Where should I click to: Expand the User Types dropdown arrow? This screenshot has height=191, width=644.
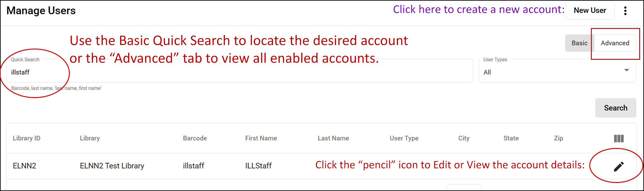click(x=626, y=70)
